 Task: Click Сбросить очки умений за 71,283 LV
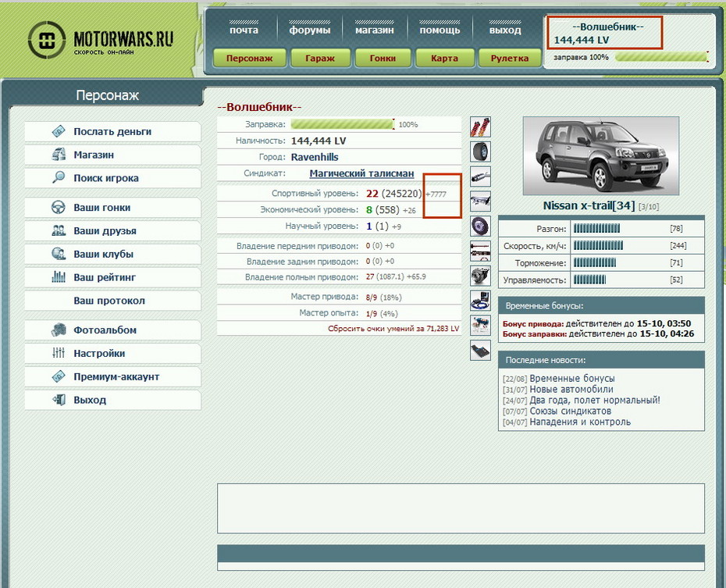tap(393, 328)
